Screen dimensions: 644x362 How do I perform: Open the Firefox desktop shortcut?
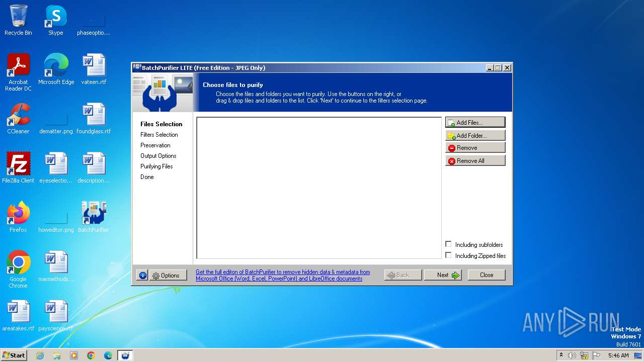pos(18,217)
